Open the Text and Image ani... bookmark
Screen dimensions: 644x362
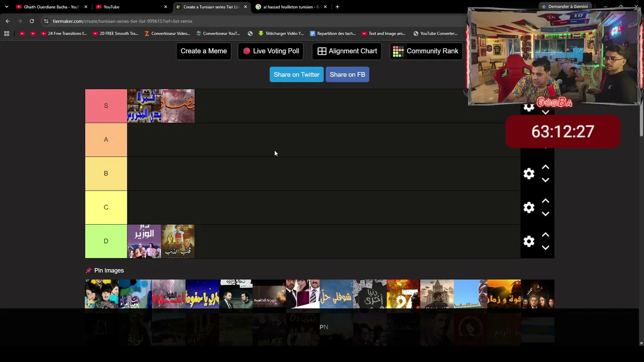click(x=383, y=34)
